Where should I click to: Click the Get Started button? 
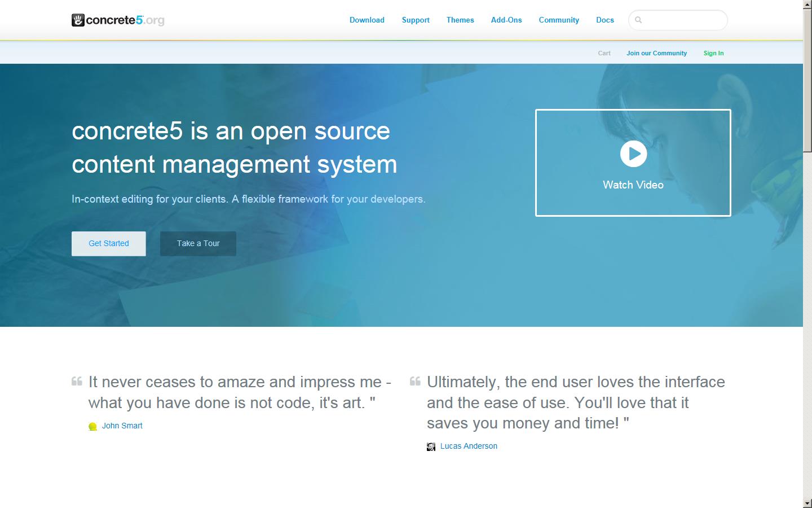108,243
